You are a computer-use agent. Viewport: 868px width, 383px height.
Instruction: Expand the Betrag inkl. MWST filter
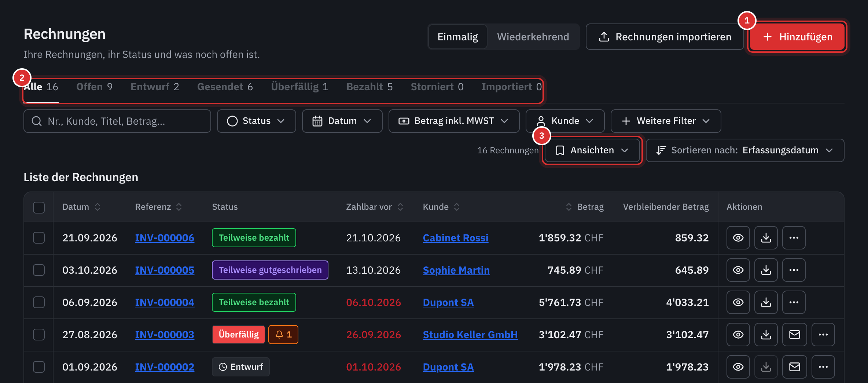coord(454,121)
